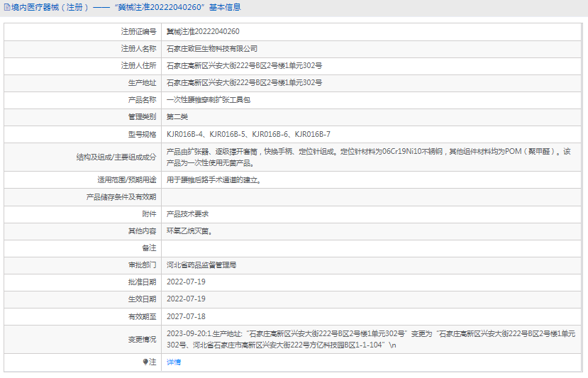
Task: Click the expiry date 2027-07-18
Action: pyautogui.click(x=186, y=316)
